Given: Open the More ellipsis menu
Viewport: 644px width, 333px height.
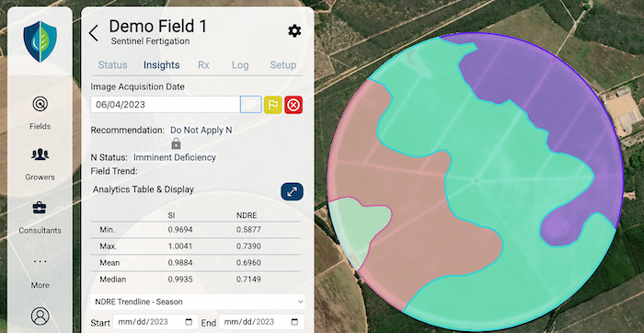Looking at the screenshot, I should (40, 261).
